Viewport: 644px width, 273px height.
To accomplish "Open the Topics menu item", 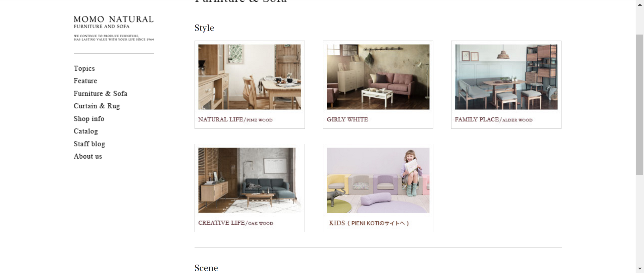I will [x=84, y=68].
